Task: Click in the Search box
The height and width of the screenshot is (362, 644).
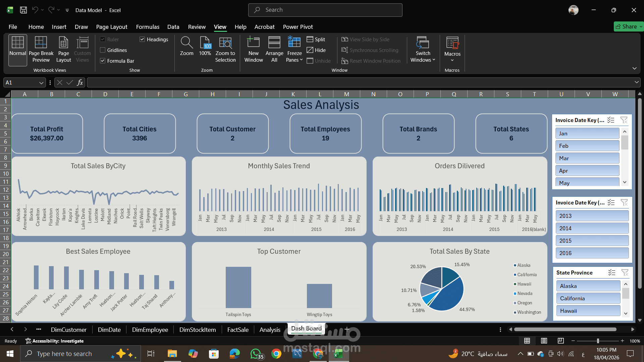Action: (x=325, y=10)
